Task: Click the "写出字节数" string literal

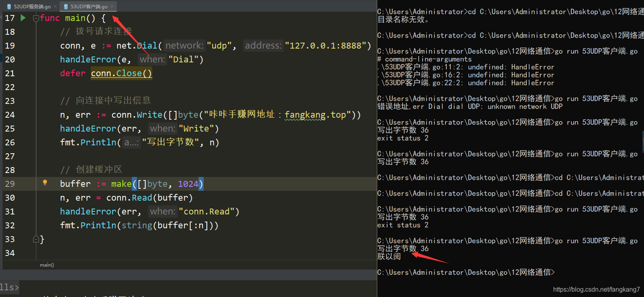Action: click(170, 142)
